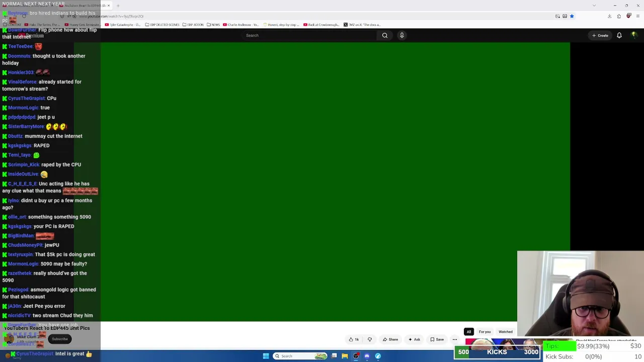Open the EDP JIDEON bookmark folder
This screenshot has width=644, height=362.
[193, 25]
